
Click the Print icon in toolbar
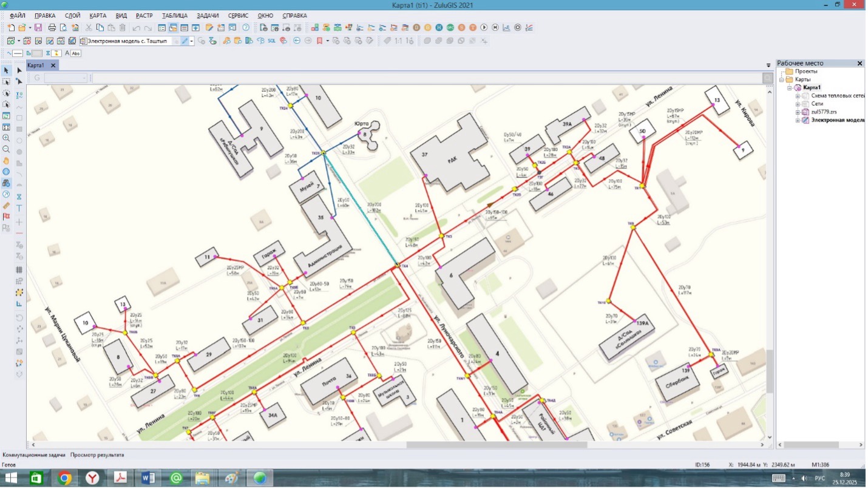pos(52,28)
